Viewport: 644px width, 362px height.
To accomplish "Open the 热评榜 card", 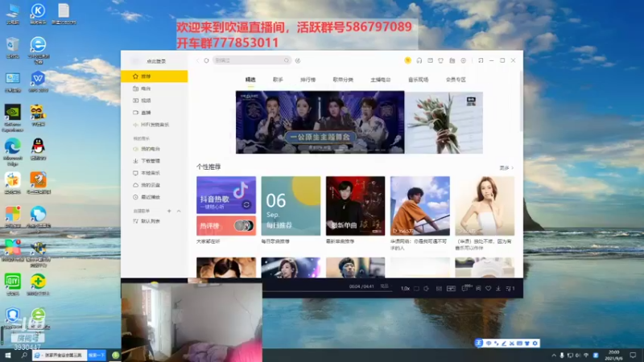I will tap(226, 226).
